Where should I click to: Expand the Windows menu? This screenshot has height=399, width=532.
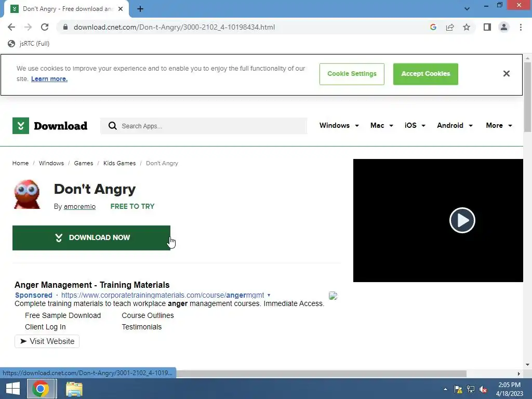coord(339,126)
